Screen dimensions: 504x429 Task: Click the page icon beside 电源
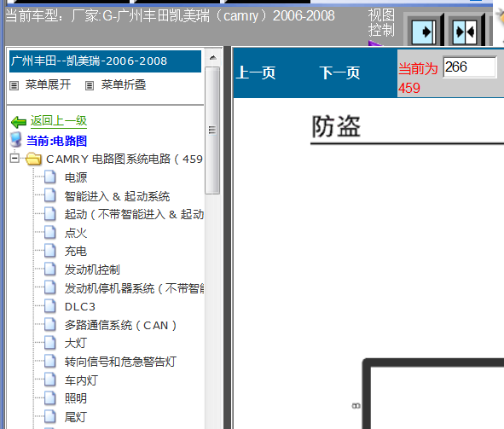pyautogui.click(x=49, y=177)
